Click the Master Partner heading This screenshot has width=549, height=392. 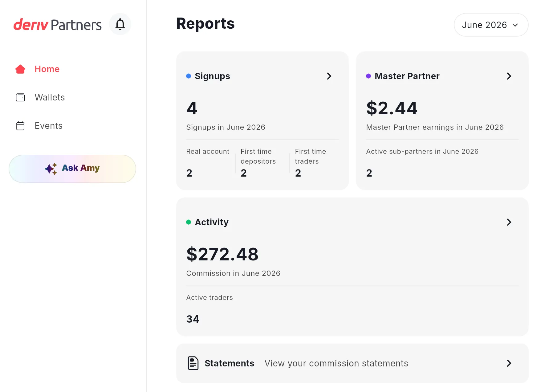pyautogui.click(x=407, y=76)
